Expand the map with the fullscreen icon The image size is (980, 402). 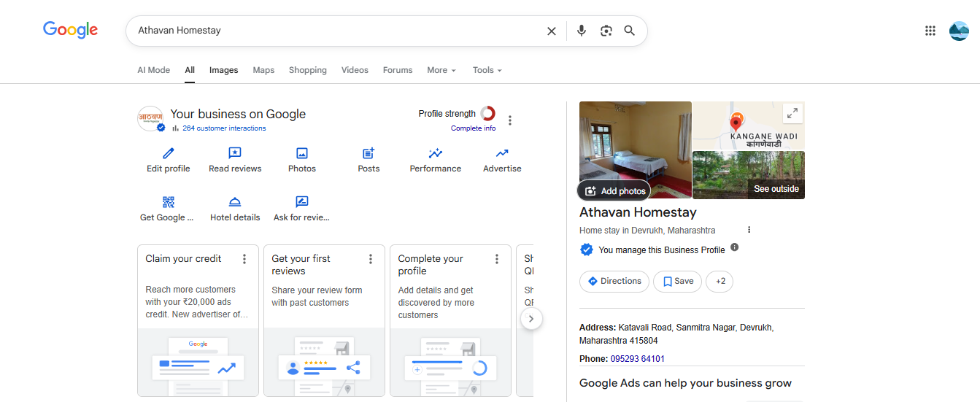point(792,113)
